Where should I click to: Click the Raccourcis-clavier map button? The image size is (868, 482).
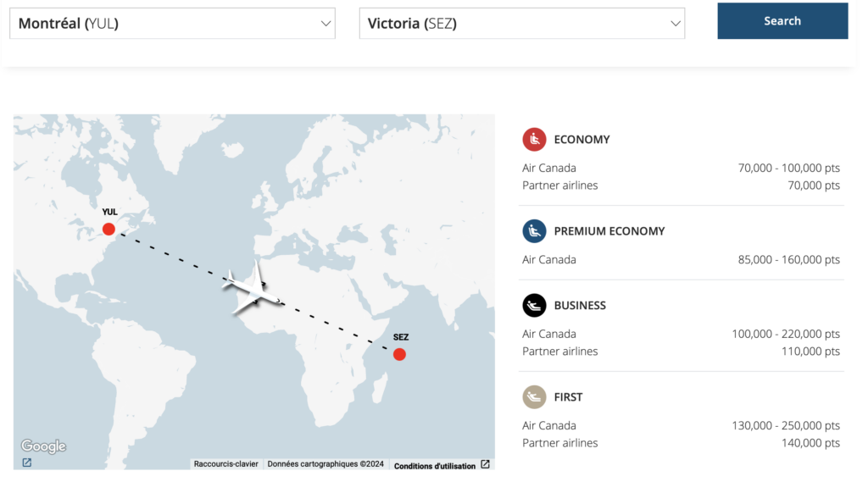(226, 464)
